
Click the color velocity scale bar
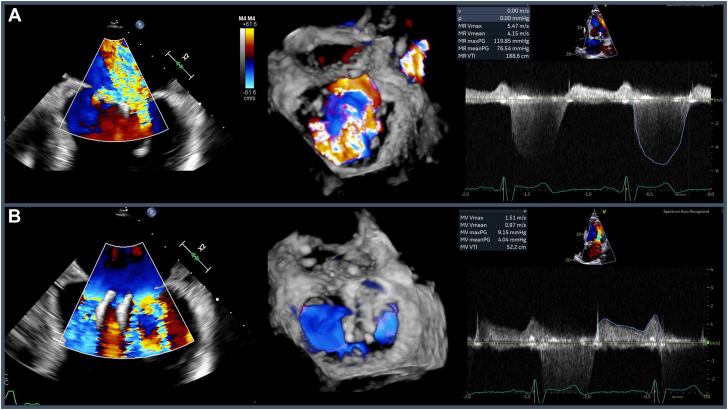(x=247, y=58)
